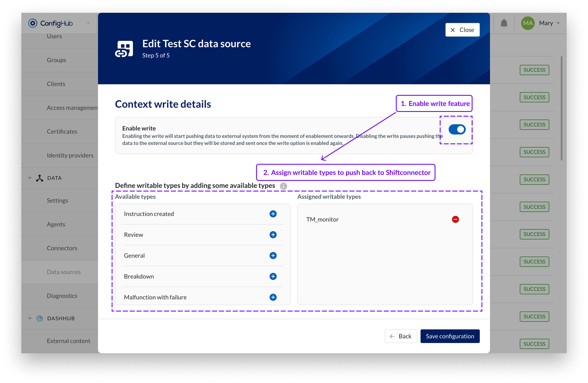This screenshot has width=588, height=383.
Task: Go to Diagnostics in the sidebar
Action: click(x=62, y=296)
